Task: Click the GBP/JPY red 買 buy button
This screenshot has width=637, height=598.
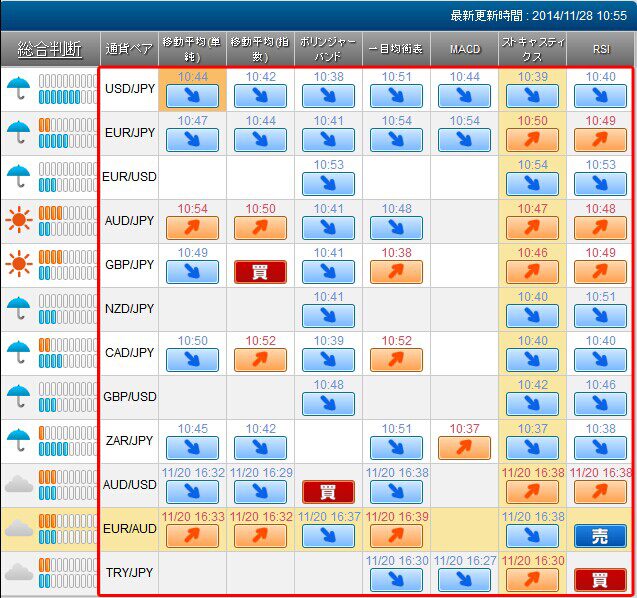Action: coord(260,272)
